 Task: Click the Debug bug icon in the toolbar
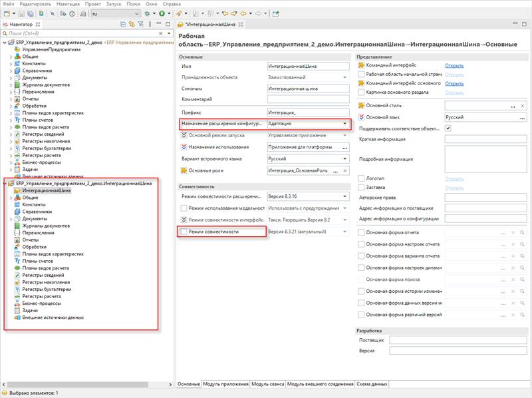point(148,13)
